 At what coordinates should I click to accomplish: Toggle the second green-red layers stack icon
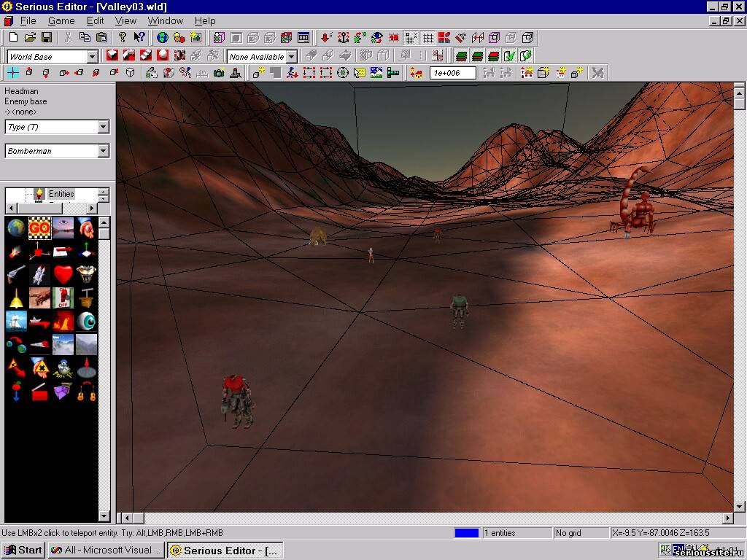(477, 55)
